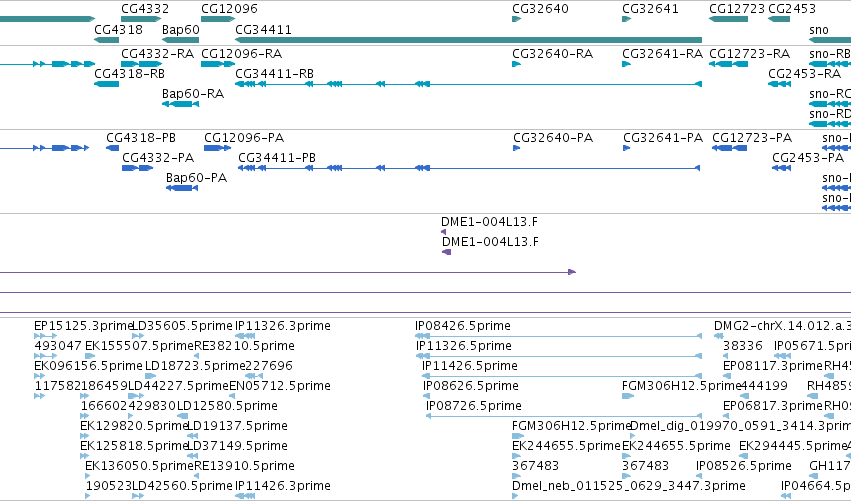Click the CG2453 gene label

tap(792, 9)
